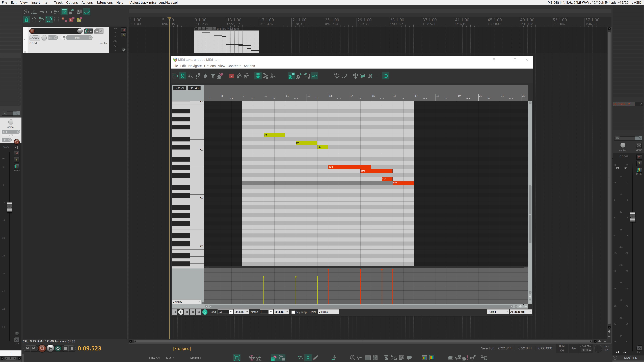
Task: Solo track 1 with S button
Action: click(x=123, y=36)
